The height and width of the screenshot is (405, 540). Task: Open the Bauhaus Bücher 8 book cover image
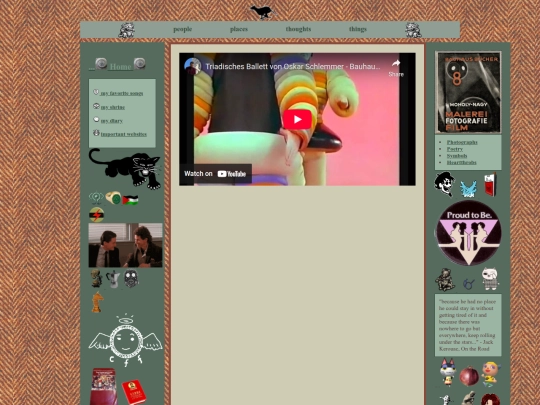tap(468, 92)
